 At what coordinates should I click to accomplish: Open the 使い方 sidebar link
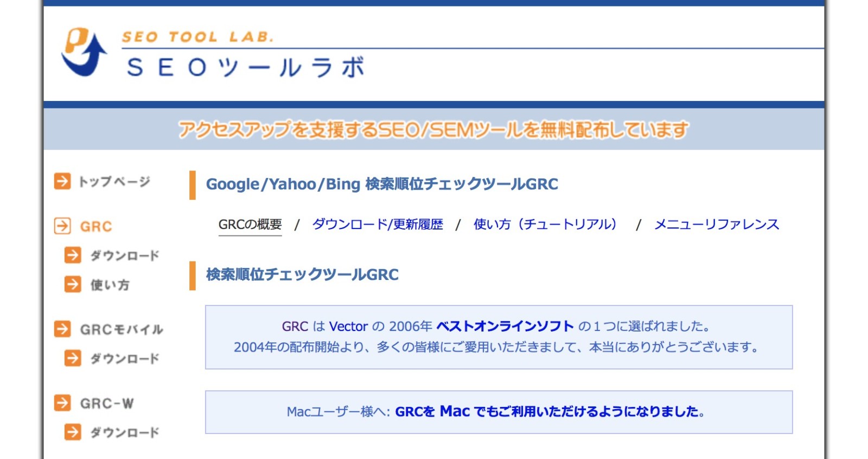[110, 285]
